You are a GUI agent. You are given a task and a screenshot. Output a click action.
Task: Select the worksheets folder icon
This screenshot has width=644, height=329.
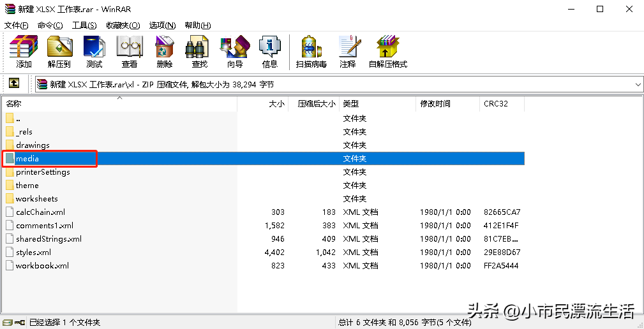(x=10, y=198)
